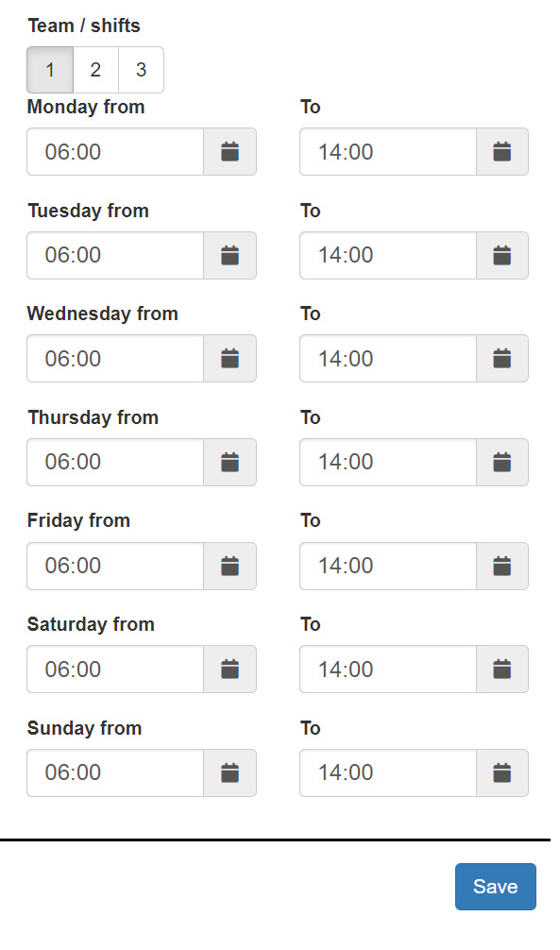Click calendar icon beside Tuesday from field
Image resolution: width=560 pixels, height=950 pixels.
click(229, 255)
